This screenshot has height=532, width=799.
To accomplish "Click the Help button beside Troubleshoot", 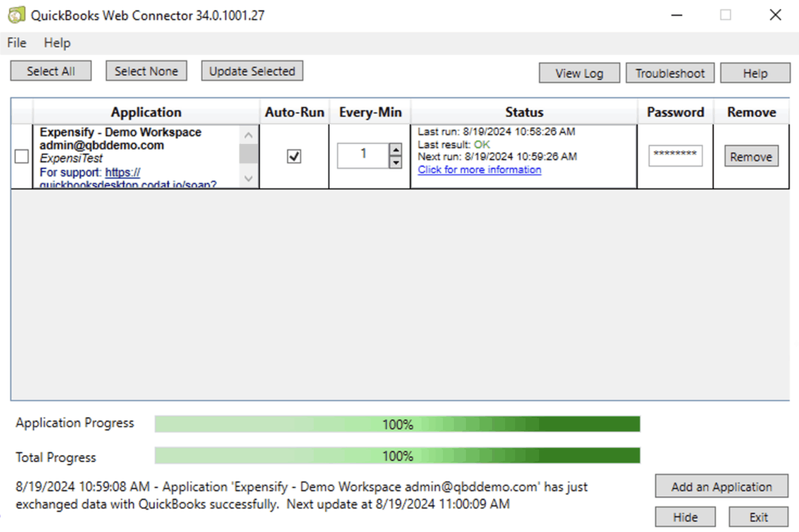I will 755,73.
